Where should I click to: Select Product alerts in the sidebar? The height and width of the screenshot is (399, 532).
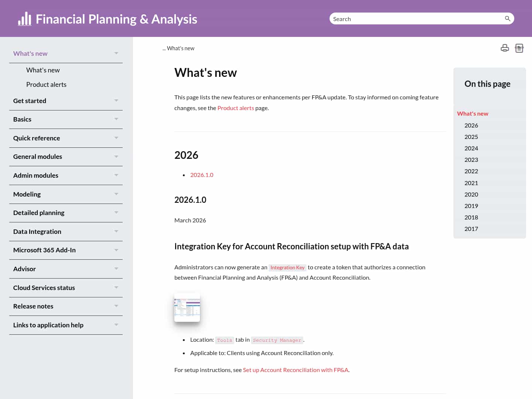coord(46,84)
